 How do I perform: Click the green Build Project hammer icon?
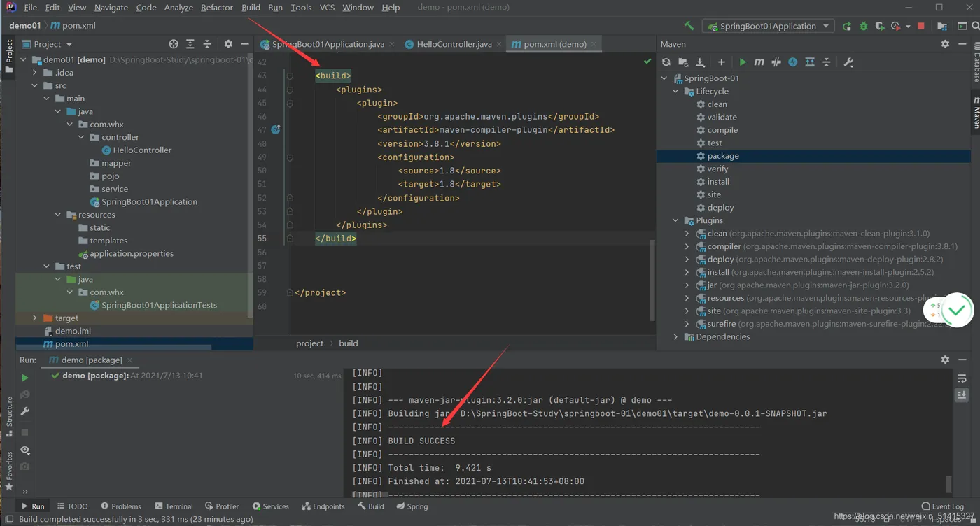tap(689, 26)
